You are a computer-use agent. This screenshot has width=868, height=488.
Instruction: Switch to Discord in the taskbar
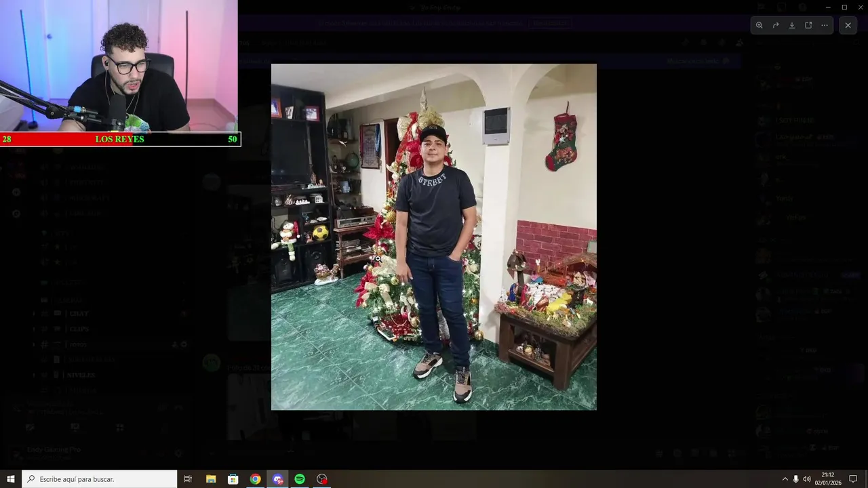277,479
